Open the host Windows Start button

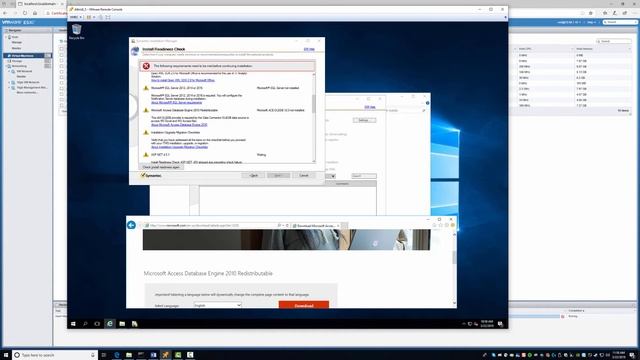(6, 355)
